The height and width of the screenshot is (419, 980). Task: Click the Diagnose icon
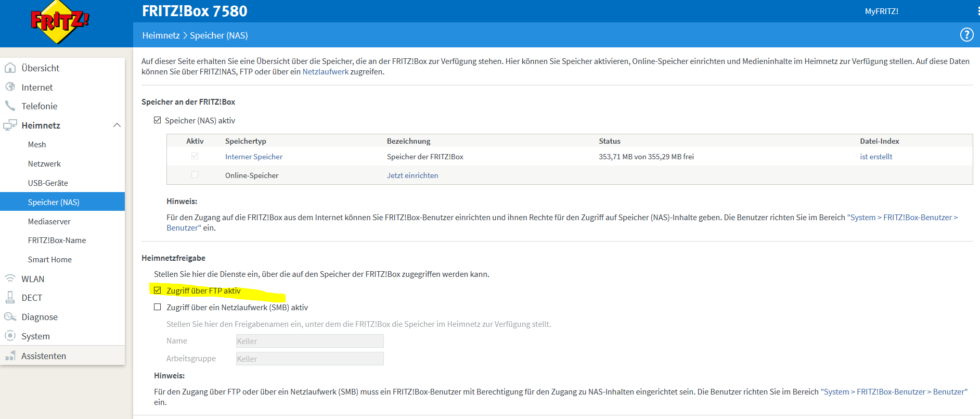pos(10,316)
